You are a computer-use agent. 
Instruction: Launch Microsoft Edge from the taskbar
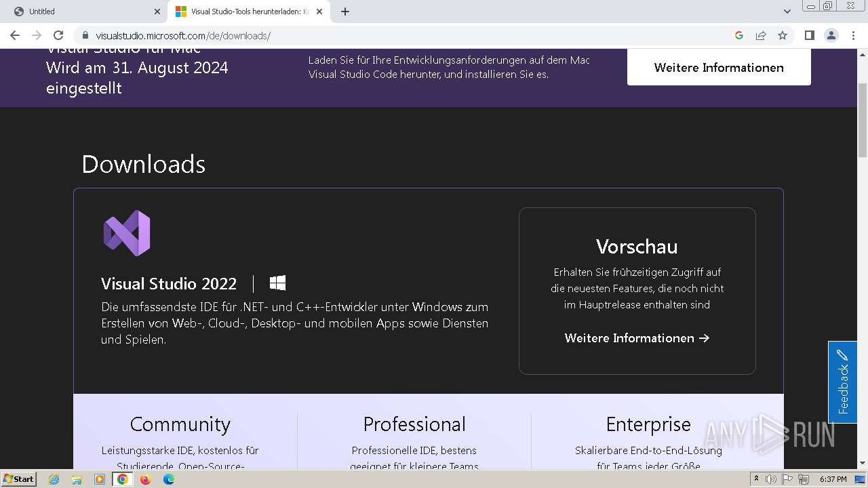click(x=168, y=479)
